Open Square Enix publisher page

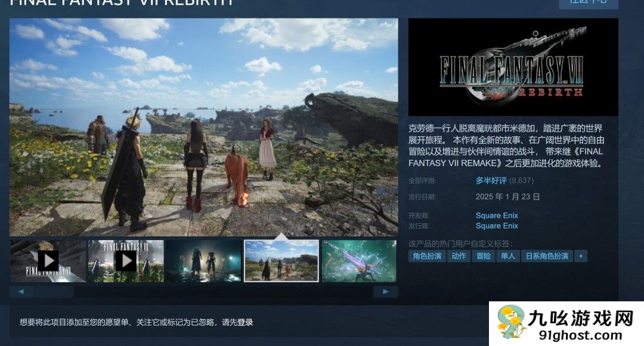coord(497,225)
